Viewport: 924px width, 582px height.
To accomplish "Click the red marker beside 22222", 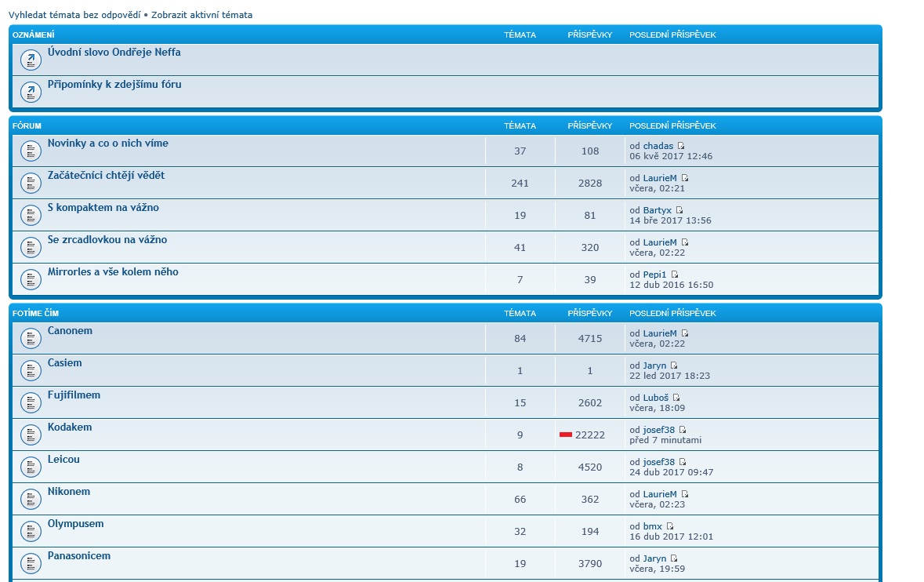I will pos(565,434).
